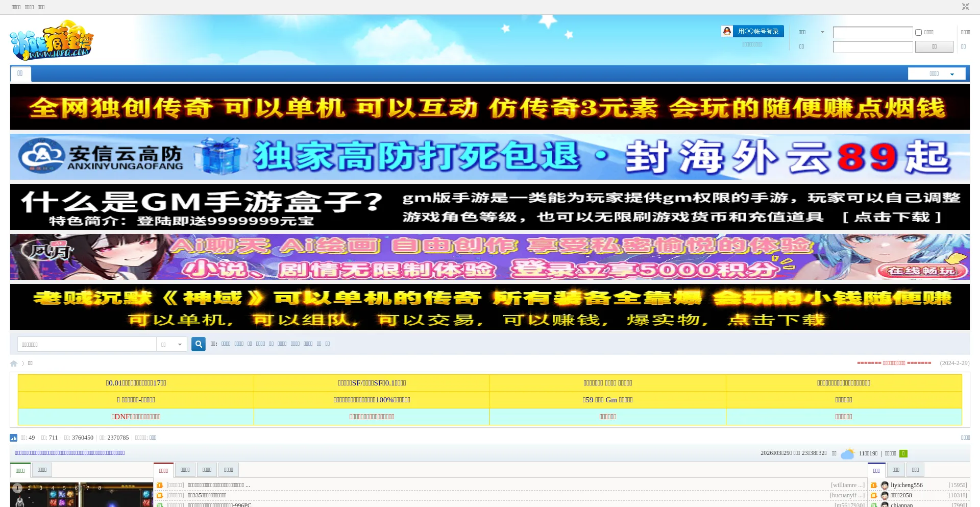Jump to slide 8 in the image slideshow
Viewport: 980px width, 507px height.
pos(100,488)
